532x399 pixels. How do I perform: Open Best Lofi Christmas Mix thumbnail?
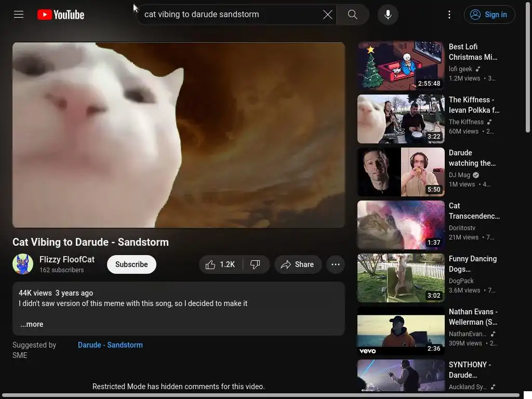pyautogui.click(x=401, y=65)
